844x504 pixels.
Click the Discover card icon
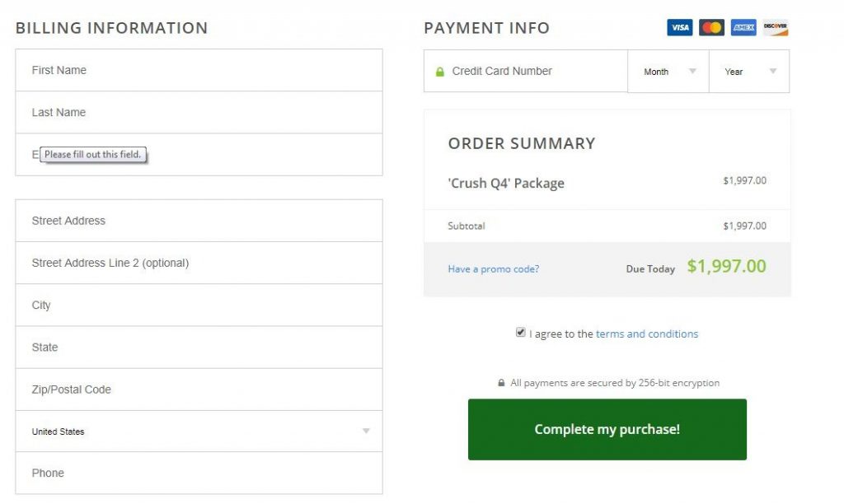tap(776, 28)
